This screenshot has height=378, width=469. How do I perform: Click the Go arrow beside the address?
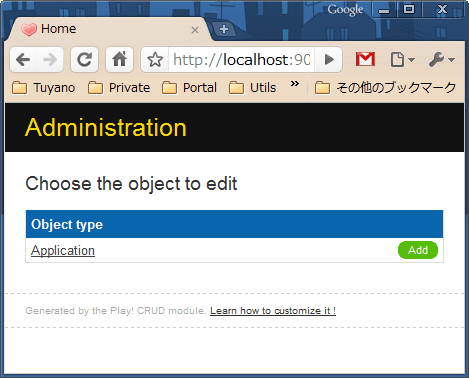coord(329,60)
